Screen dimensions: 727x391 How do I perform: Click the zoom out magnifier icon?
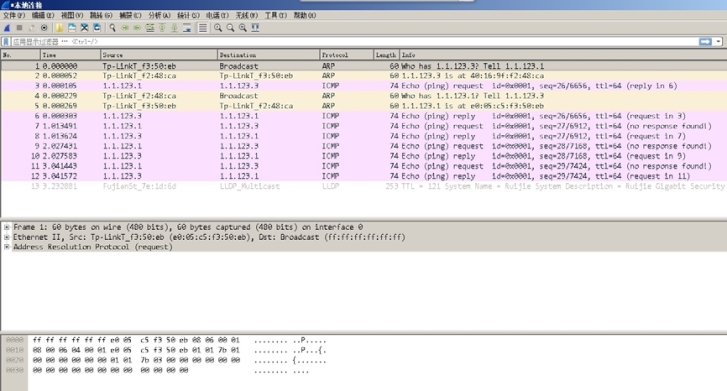pos(230,28)
